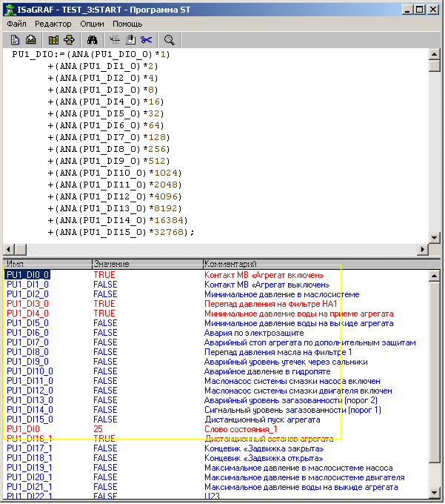Click the indent lines toolbar icon
Viewport: 445px width, 504px height.
[x=114, y=40]
